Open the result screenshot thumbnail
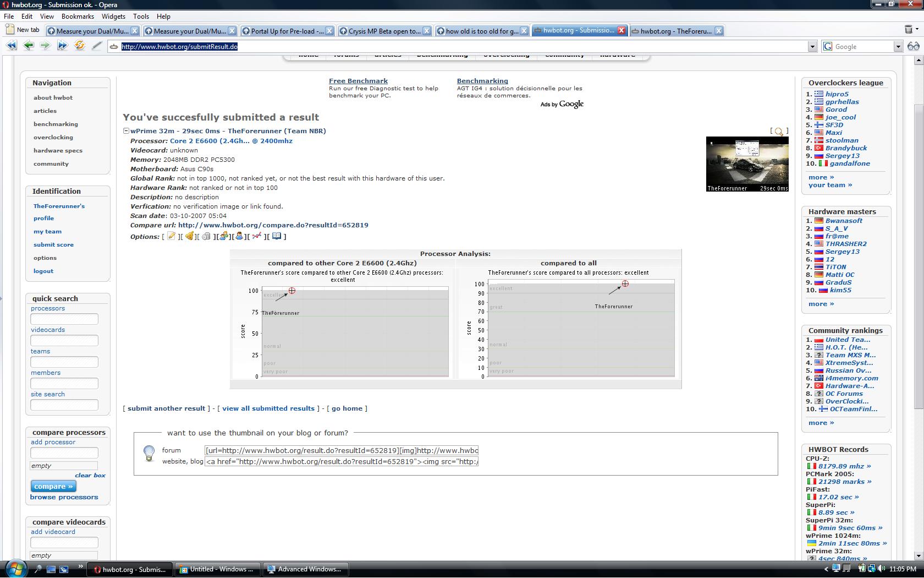 point(747,164)
